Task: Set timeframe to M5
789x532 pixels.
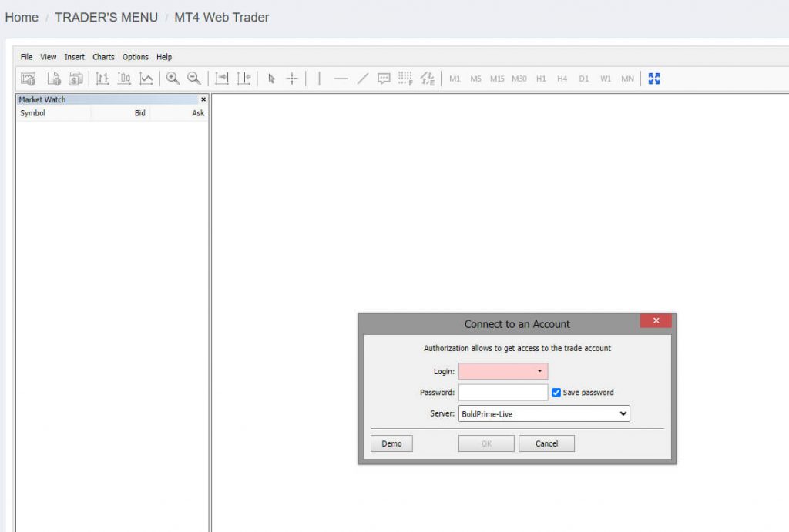Action: click(x=475, y=79)
